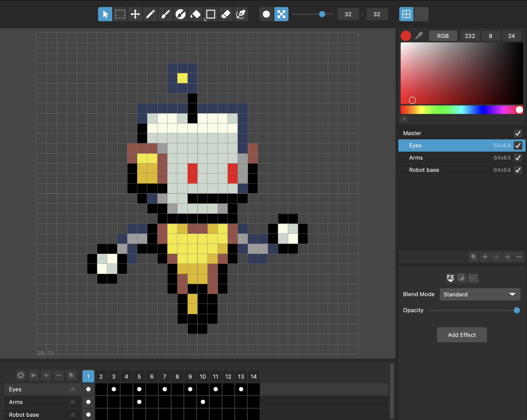Select the vector Pen nib tool

click(x=240, y=14)
